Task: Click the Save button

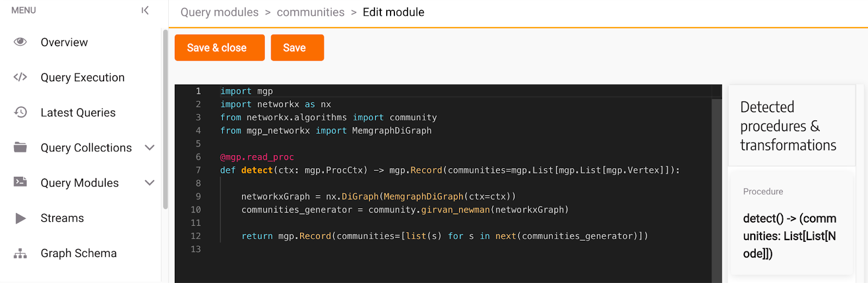Action: click(297, 48)
